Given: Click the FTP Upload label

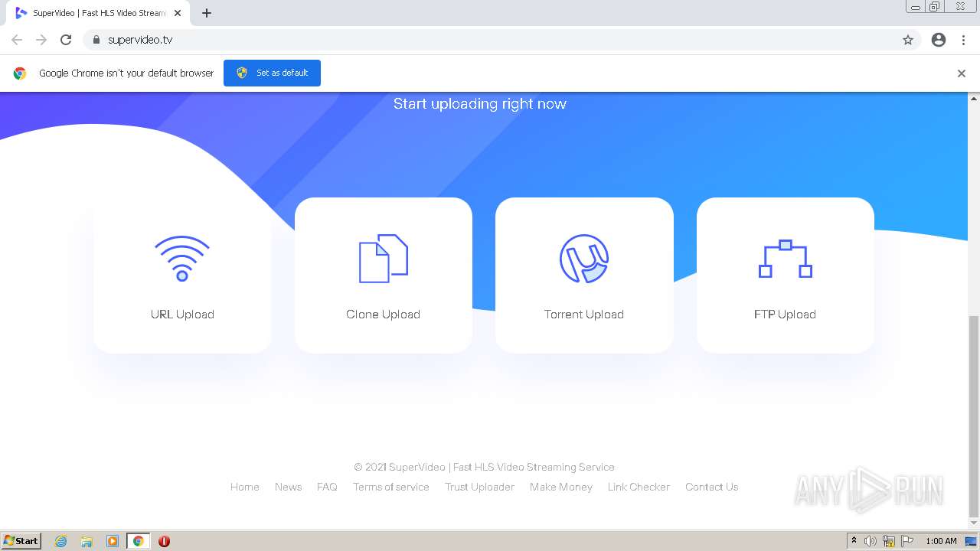Looking at the screenshot, I should tap(785, 315).
